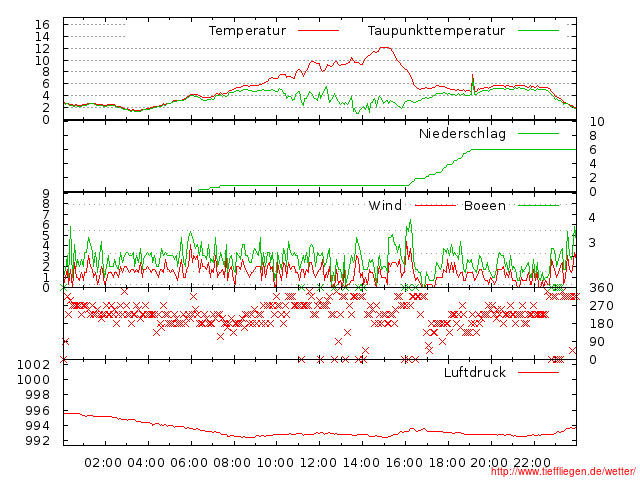Click the 992 pressure axis value
This screenshot has height=480, width=640.
click(x=38, y=441)
